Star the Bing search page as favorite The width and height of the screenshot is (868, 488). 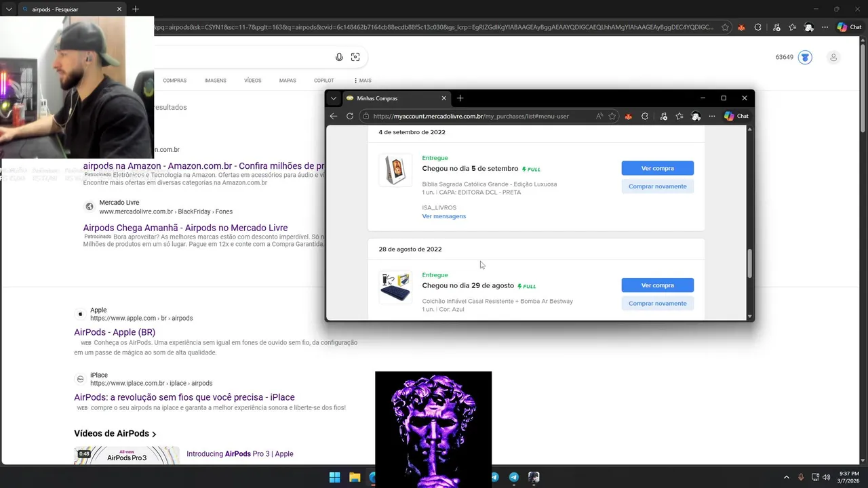(725, 27)
